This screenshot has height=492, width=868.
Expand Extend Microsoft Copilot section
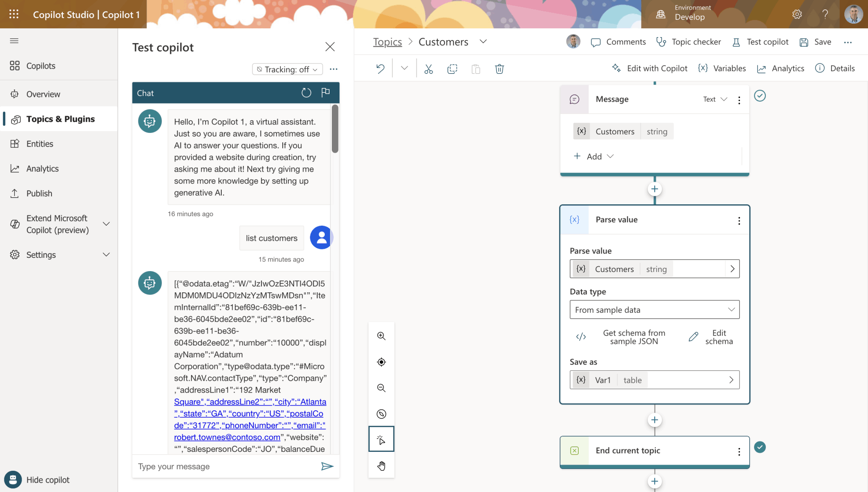[106, 224]
